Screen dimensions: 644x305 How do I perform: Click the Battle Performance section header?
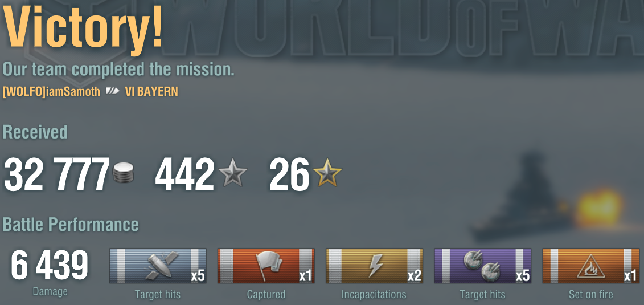click(71, 225)
